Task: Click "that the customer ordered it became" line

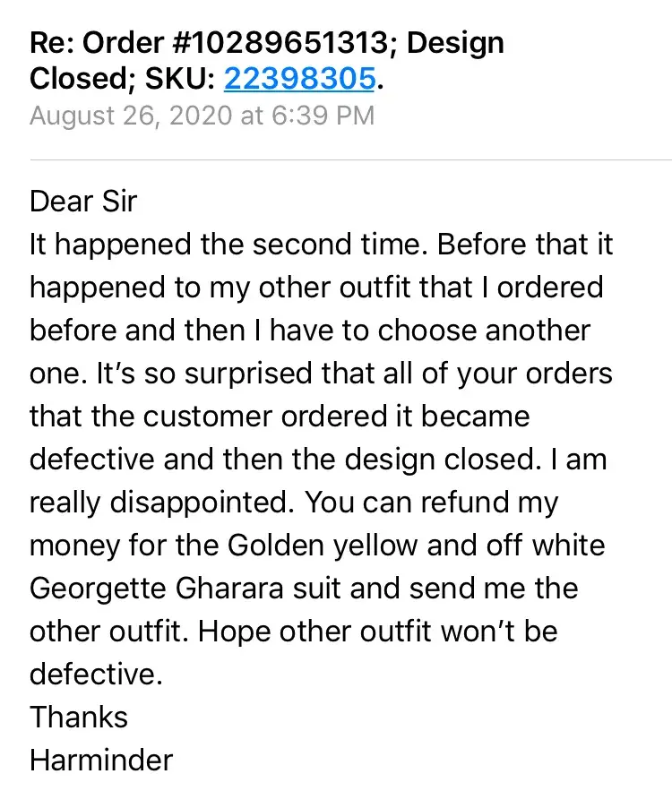Action: click(280, 416)
